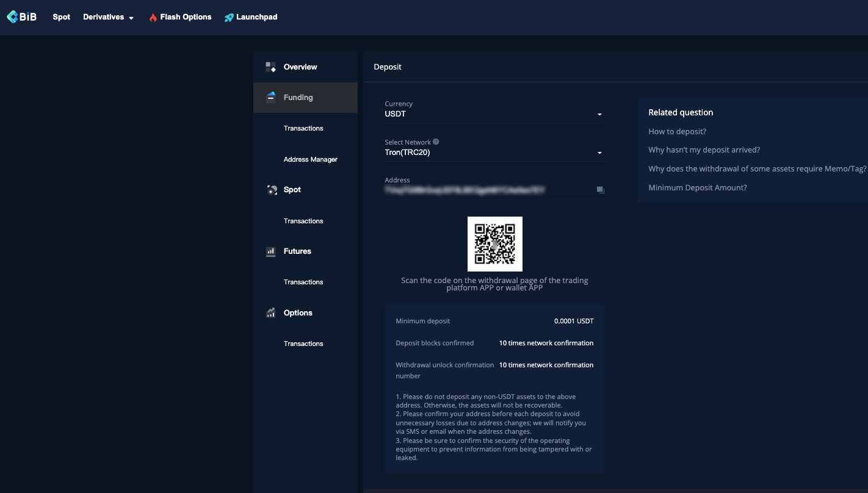Select the Spot section label in the sidebar

coord(292,190)
